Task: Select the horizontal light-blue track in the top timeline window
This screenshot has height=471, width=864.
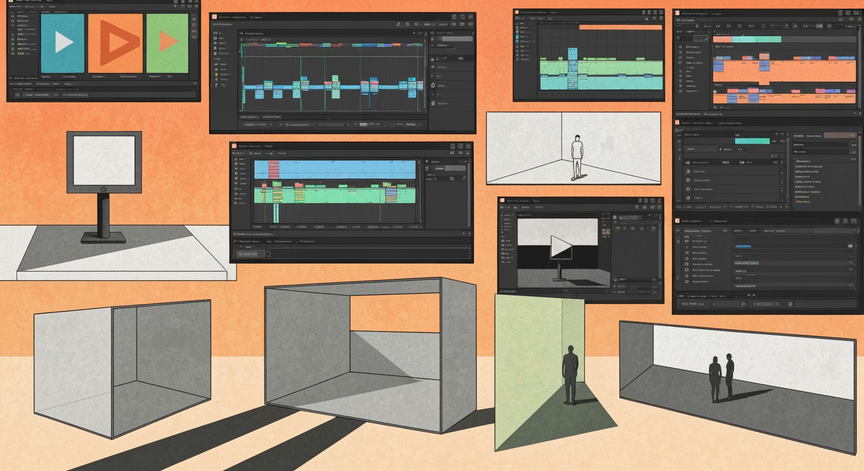Action: pos(331,87)
